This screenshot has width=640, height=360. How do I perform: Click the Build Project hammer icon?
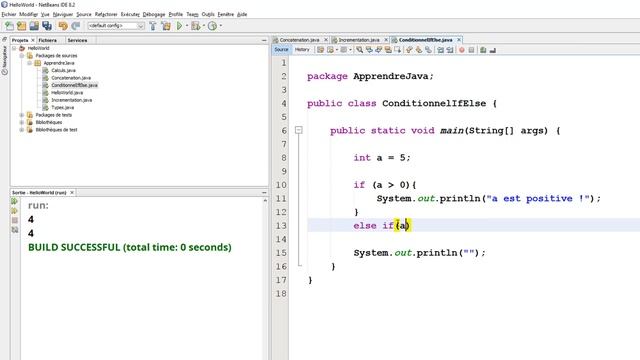[153, 26]
